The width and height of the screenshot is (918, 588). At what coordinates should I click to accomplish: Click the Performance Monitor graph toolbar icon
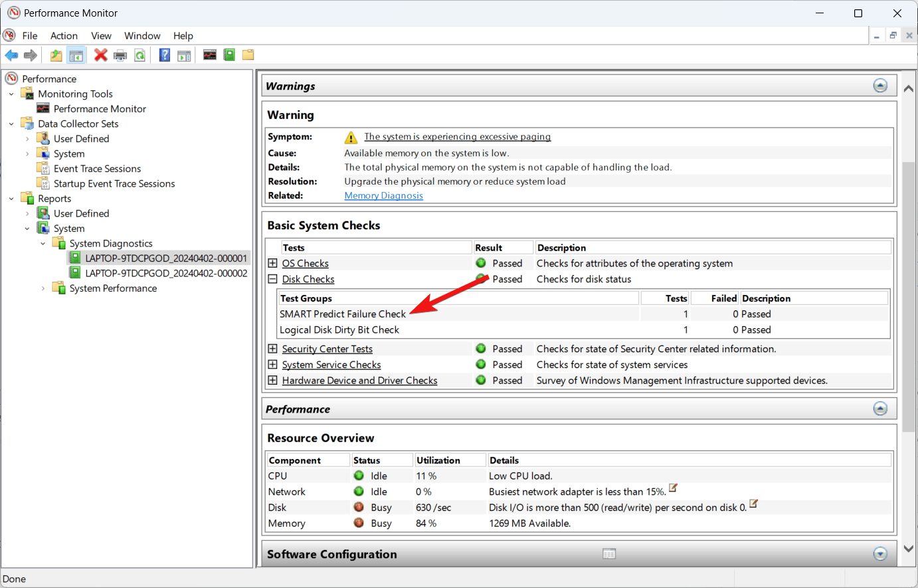click(x=210, y=55)
